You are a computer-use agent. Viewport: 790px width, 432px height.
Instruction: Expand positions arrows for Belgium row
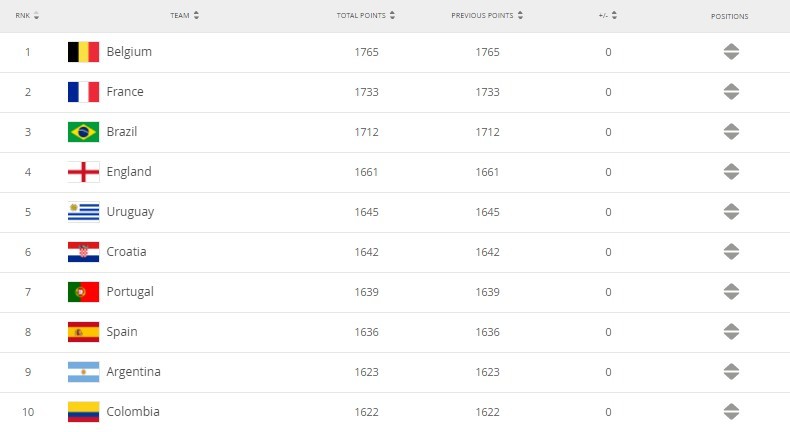pos(731,52)
